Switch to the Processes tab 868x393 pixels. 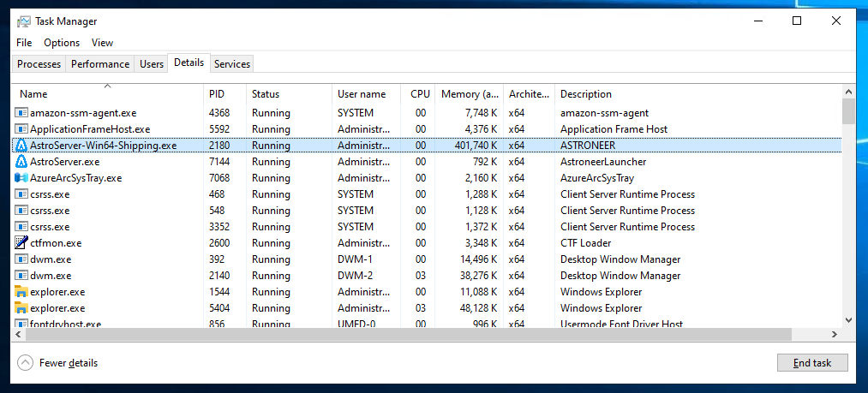[39, 64]
